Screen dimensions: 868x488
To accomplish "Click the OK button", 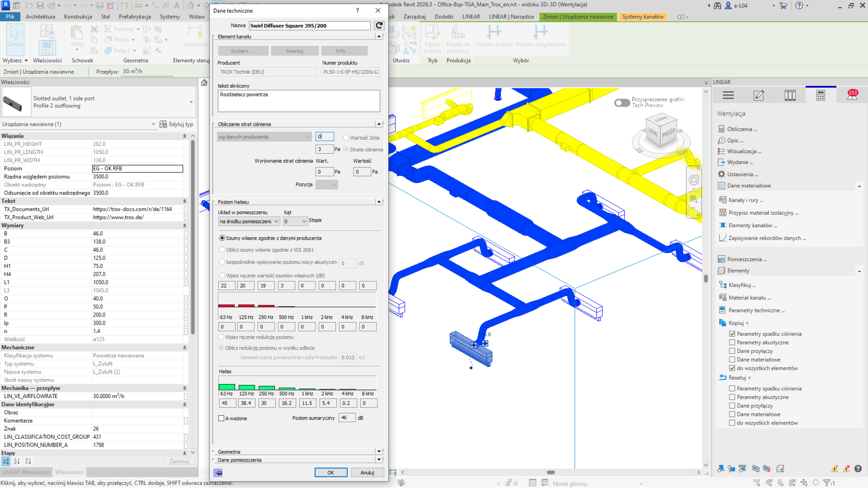I will [331, 472].
